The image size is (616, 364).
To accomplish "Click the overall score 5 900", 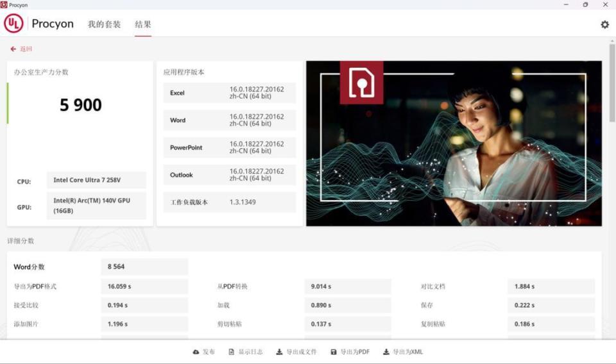I will tap(81, 105).
